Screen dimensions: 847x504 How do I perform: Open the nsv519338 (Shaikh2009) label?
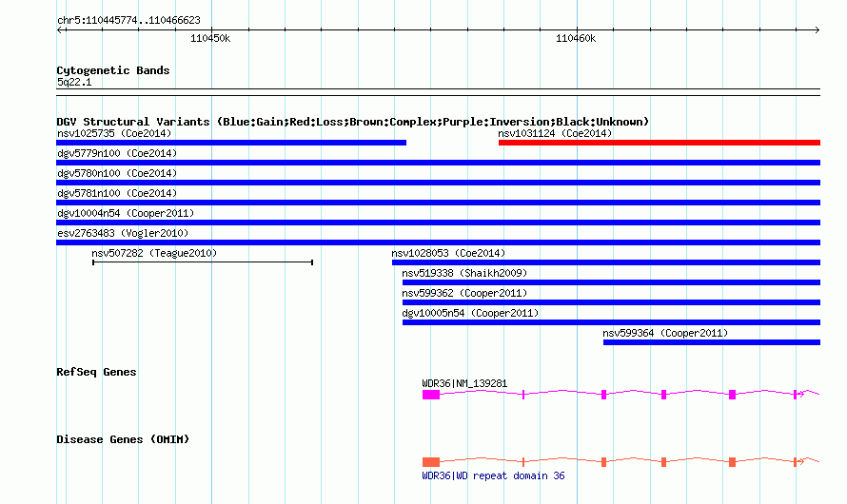click(464, 273)
